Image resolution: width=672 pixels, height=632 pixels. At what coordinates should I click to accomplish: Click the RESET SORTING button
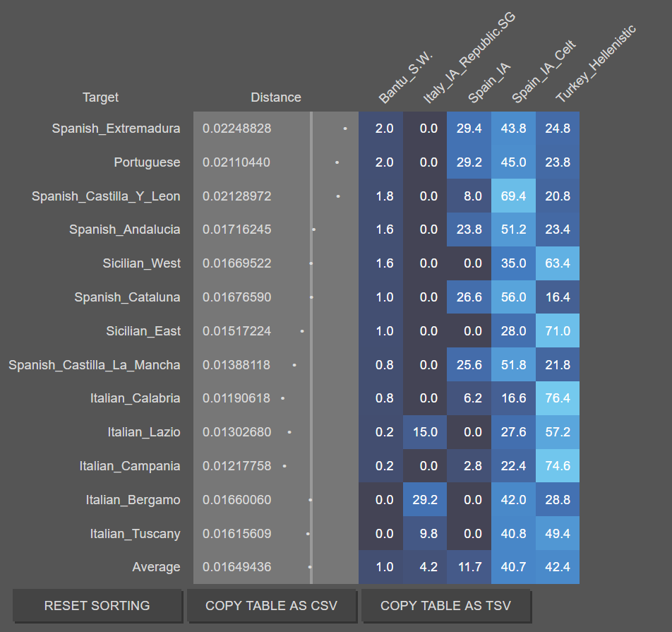(x=97, y=605)
